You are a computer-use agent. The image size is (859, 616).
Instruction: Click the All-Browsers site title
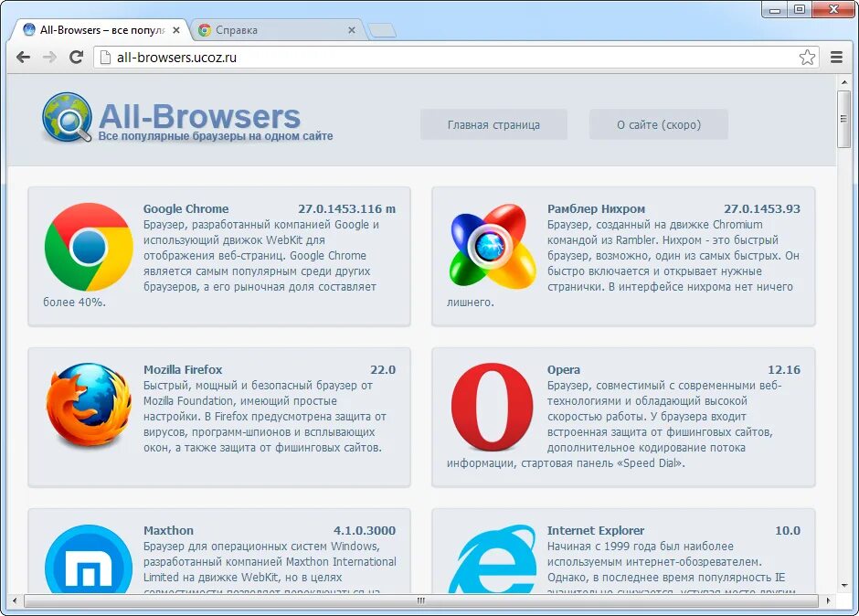pyautogui.click(x=199, y=116)
